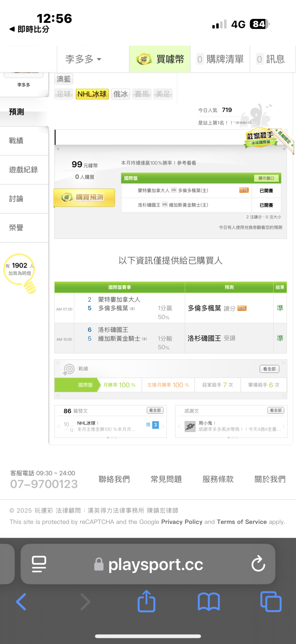Open the 預測 sidebar section

coord(24,112)
